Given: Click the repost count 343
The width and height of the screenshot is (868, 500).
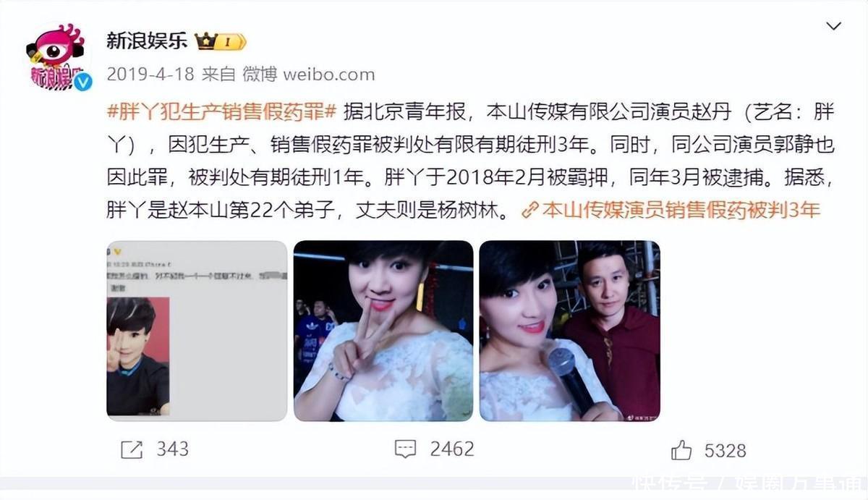Looking at the screenshot, I should pos(172,449).
